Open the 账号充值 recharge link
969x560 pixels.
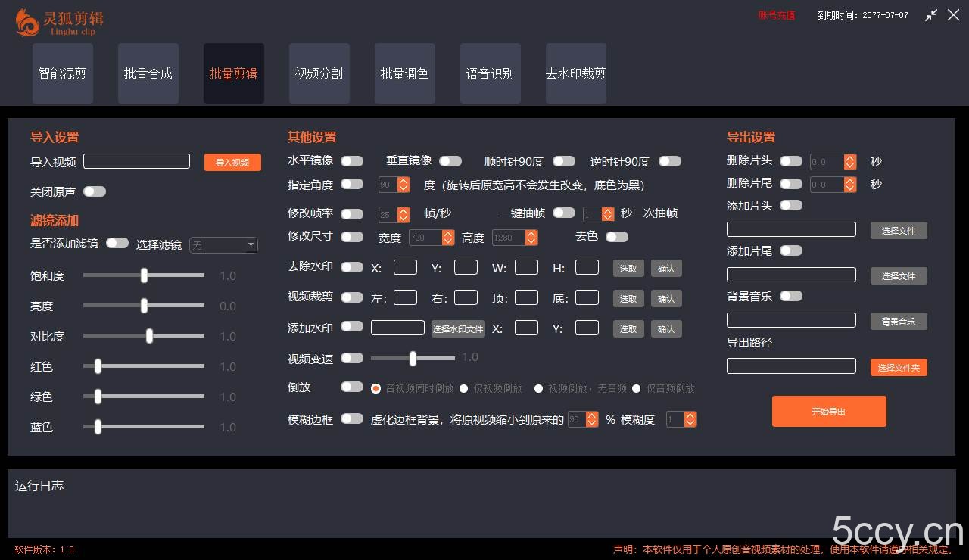776,14
